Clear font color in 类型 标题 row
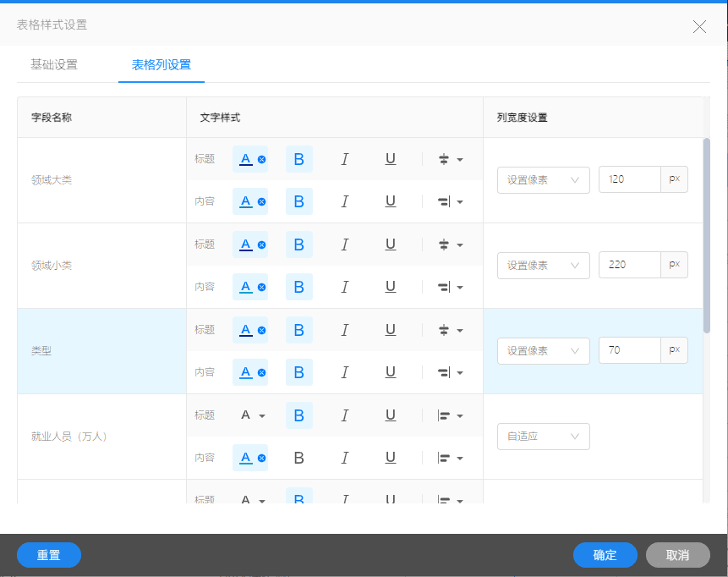728x577 pixels. (x=262, y=330)
